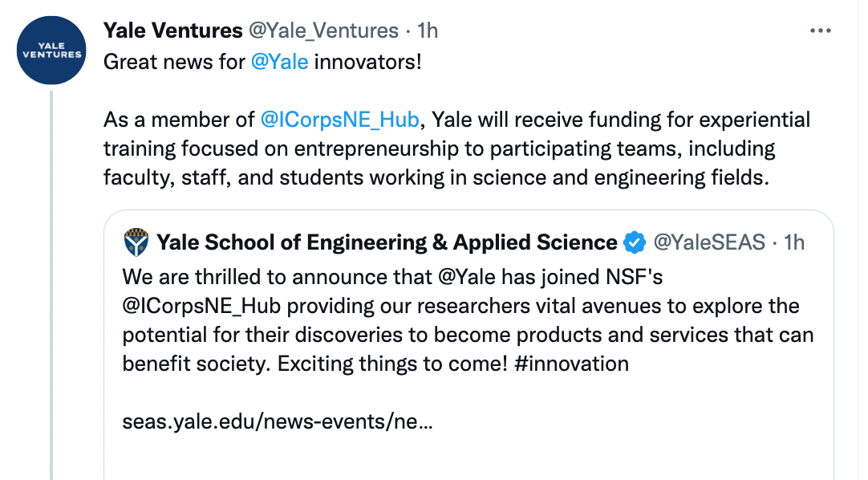The height and width of the screenshot is (480, 868).
Task: Open the @Yale_Ventures handle
Action: click(x=323, y=31)
